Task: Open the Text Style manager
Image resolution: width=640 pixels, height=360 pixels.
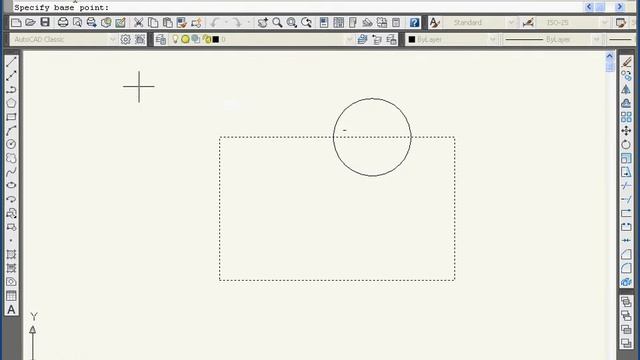Action: [x=434, y=22]
